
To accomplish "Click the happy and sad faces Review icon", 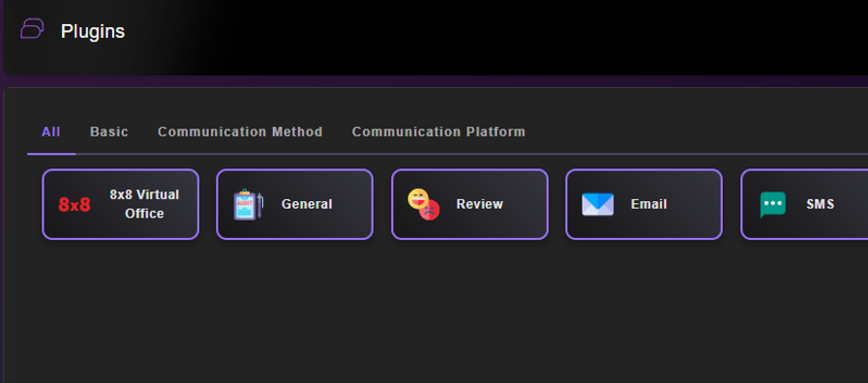I will 424,204.
